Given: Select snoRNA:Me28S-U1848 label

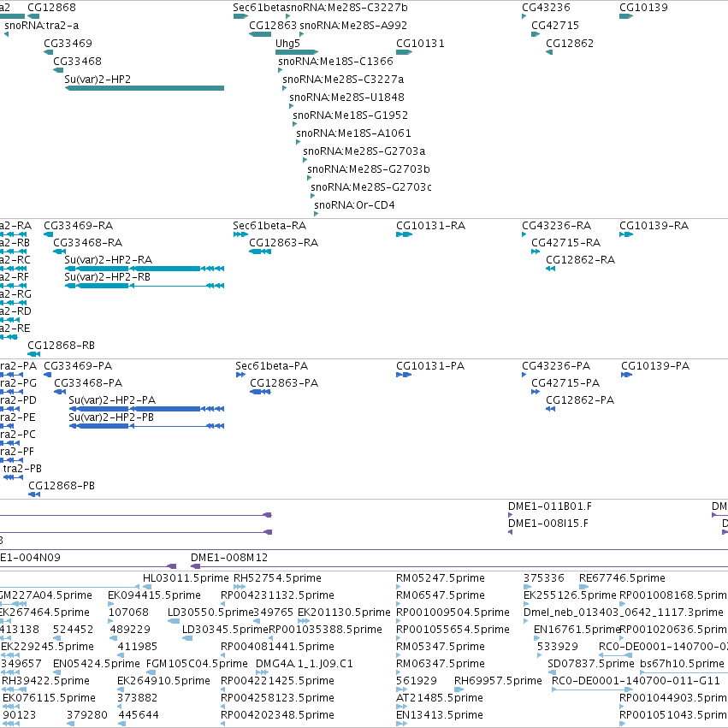Looking at the screenshot, I should 346,98.
